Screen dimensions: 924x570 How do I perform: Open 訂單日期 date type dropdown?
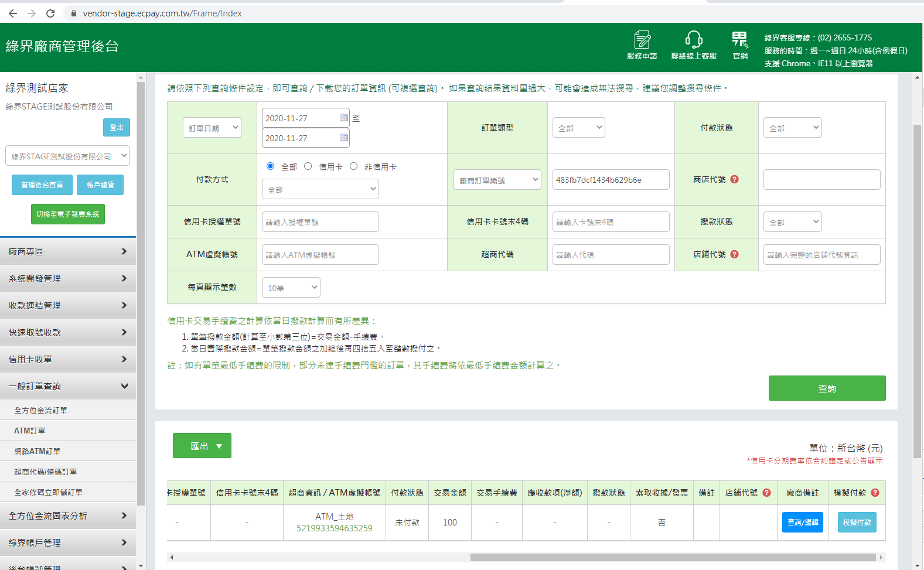(x=212, y=128)
